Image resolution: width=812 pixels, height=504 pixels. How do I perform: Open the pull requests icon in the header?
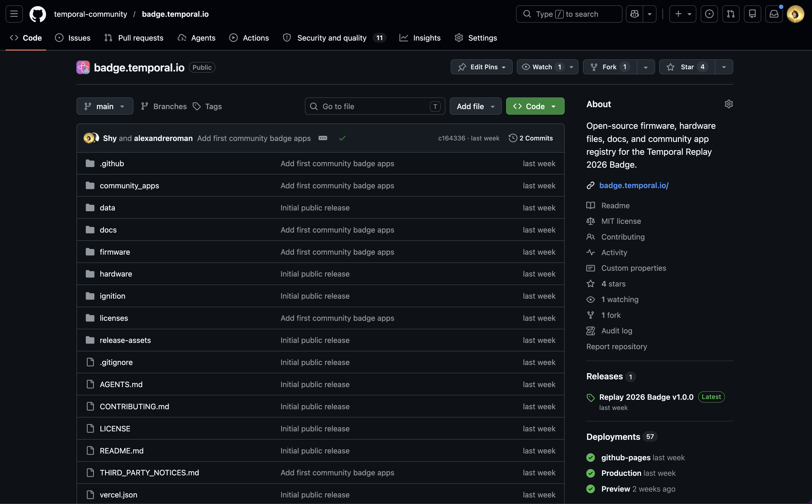(x=731, y=14)
